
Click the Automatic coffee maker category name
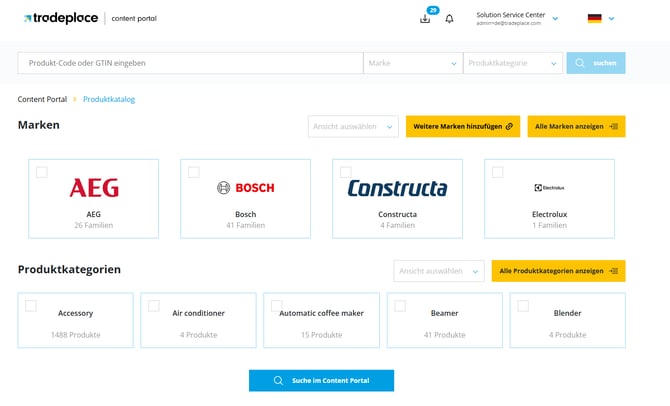321,313
